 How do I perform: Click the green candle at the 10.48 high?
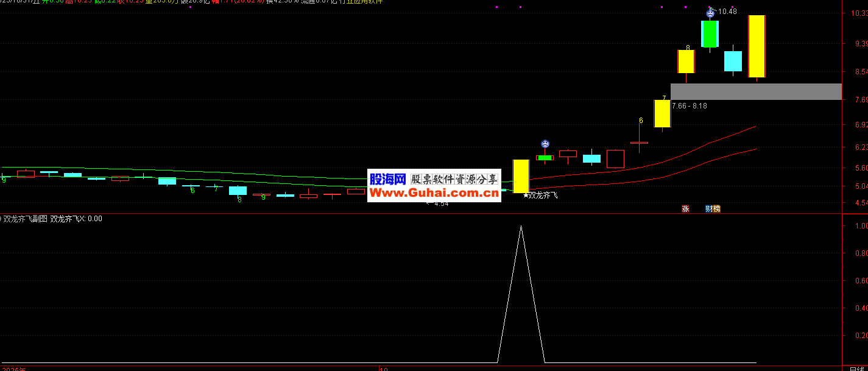(x=710, y=34)
